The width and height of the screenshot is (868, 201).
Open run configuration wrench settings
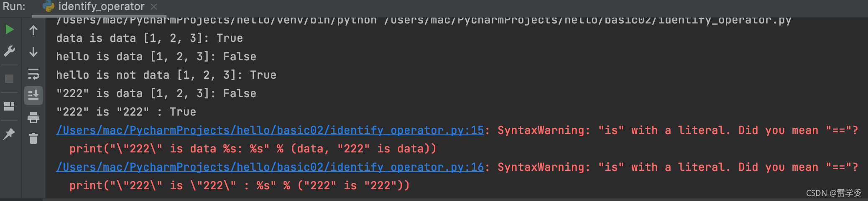(x=9, y=51)
